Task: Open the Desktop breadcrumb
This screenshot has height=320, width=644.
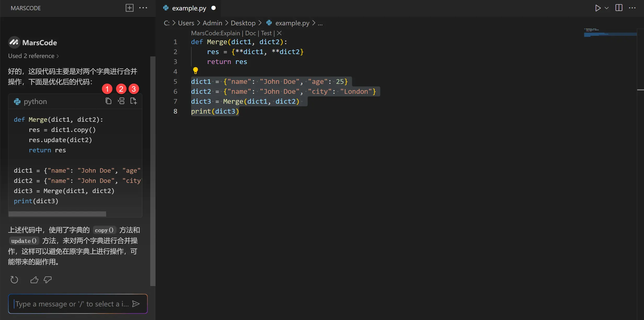Action: coord(243,23)
